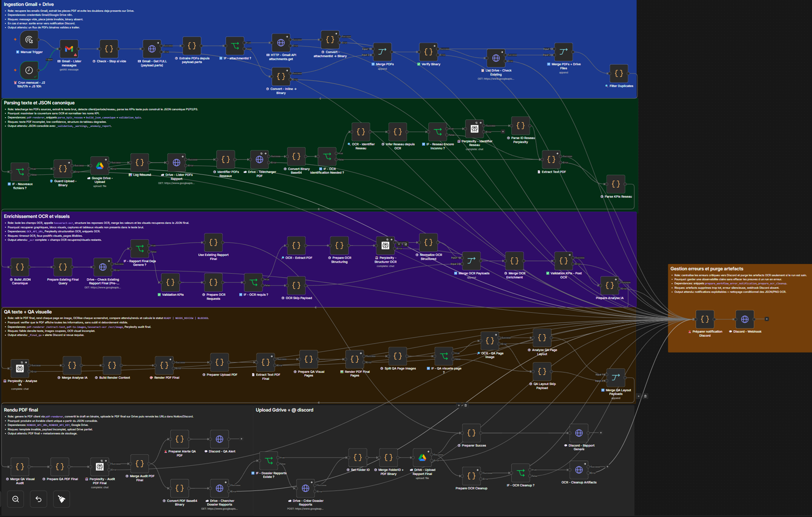Select the Check - Stop si vide node
812x517 pixels.
(109, 49)
